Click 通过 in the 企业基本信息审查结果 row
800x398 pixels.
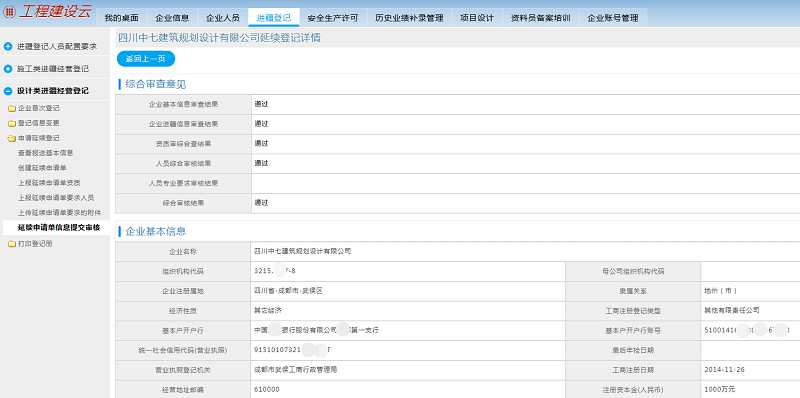[x=261, y=104]
